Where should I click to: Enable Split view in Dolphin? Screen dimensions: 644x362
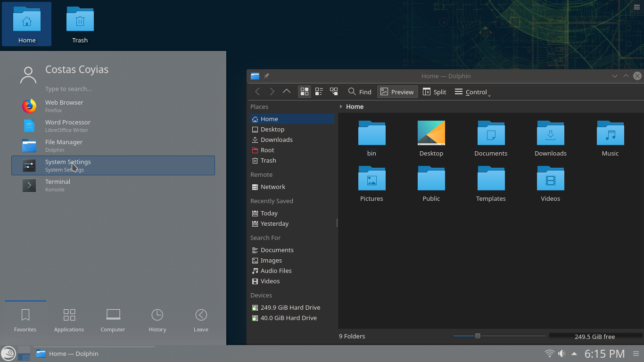tap(434, 91)
